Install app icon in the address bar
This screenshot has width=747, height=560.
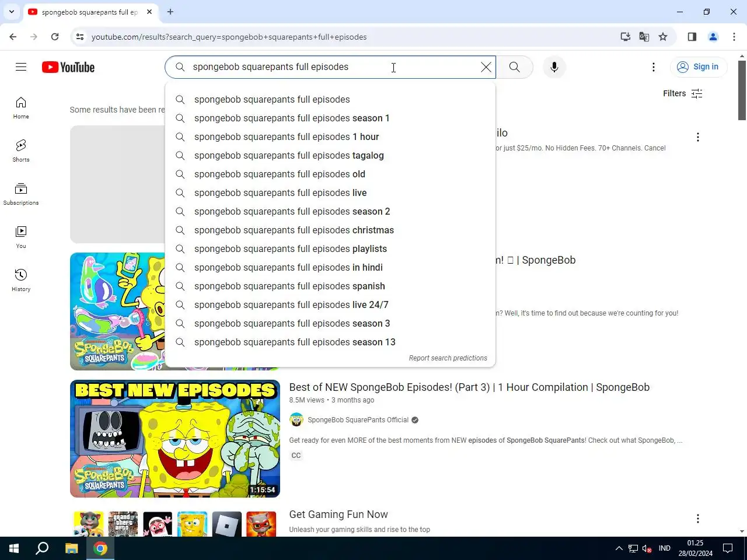(626, 37)
